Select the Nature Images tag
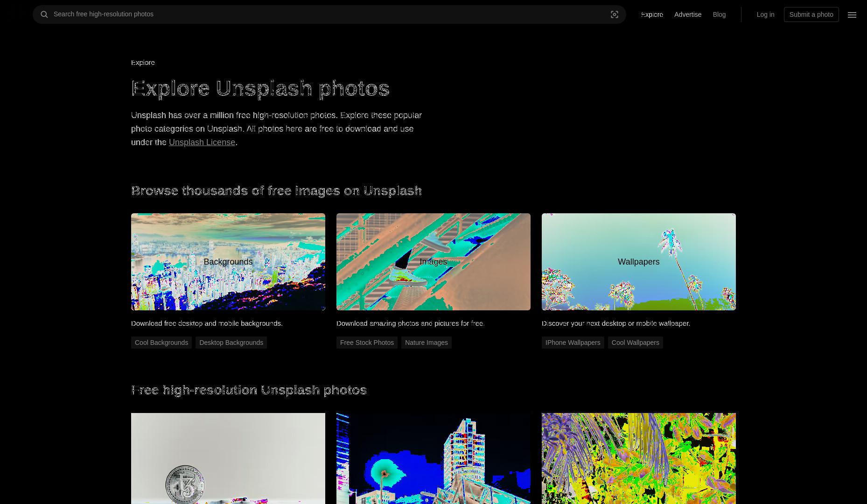This screenshot has height=504, width=867. (427, 343)
